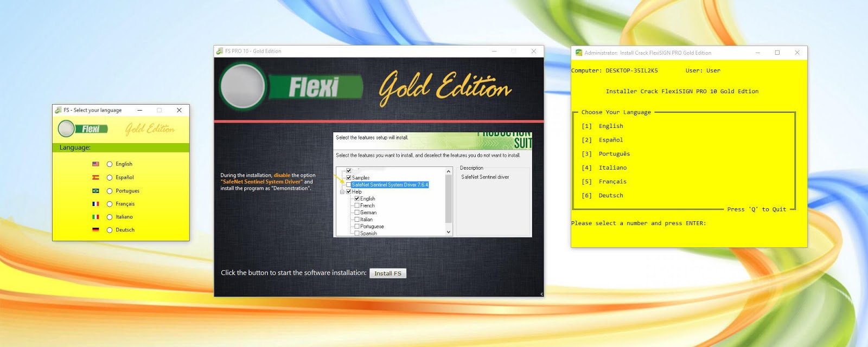Click the '[2] Español' console option

coord(602,140)
